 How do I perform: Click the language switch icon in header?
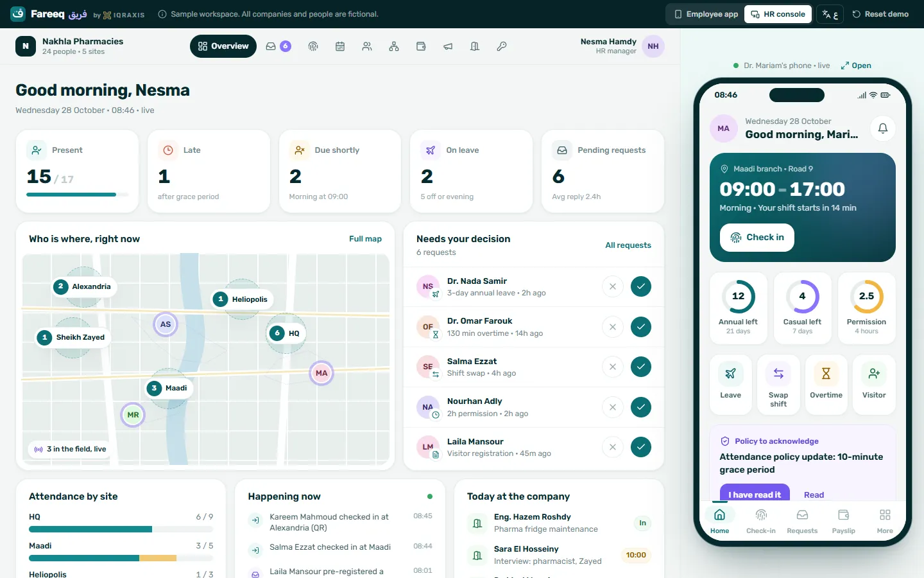pos(830,14)
